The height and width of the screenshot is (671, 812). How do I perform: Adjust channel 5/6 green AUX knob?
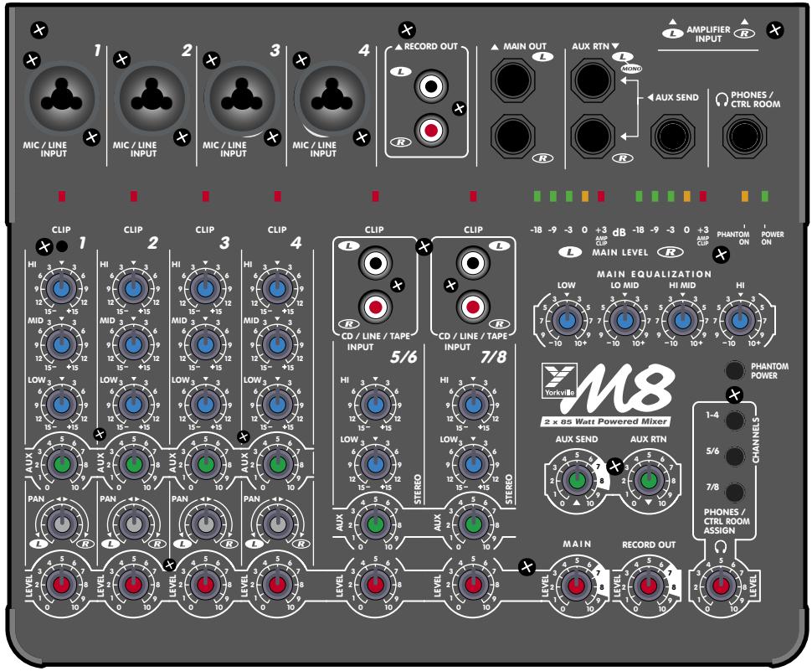tap(376, 524)
